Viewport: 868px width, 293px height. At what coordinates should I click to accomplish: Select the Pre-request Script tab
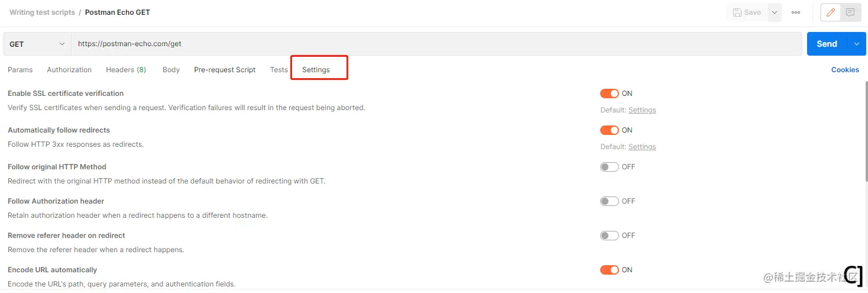tap(225, 70)
